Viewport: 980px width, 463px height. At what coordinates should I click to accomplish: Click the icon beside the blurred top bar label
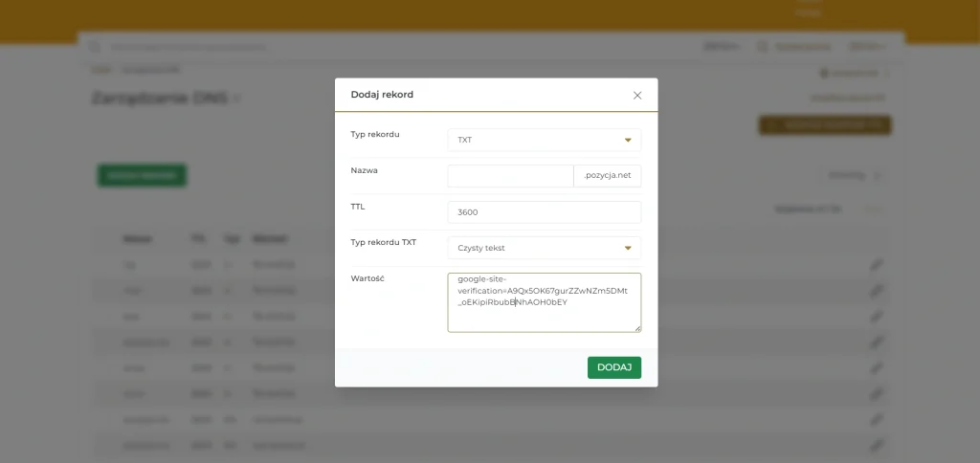coord(762,47)
